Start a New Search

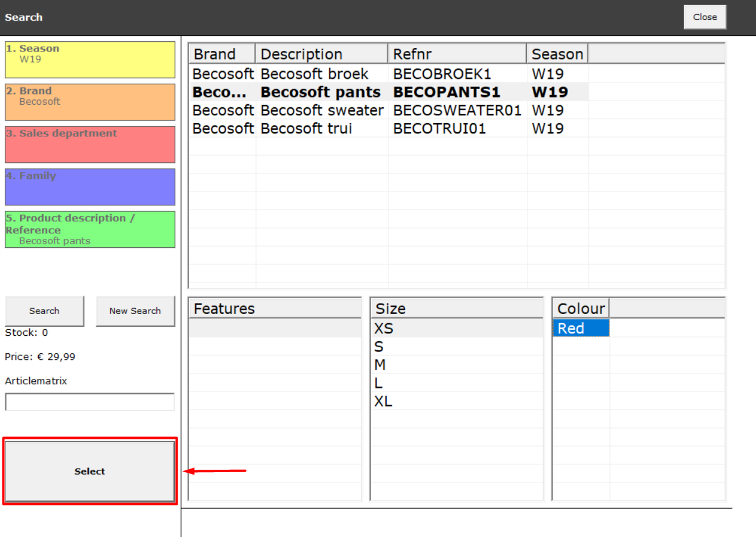pos(135,311)
